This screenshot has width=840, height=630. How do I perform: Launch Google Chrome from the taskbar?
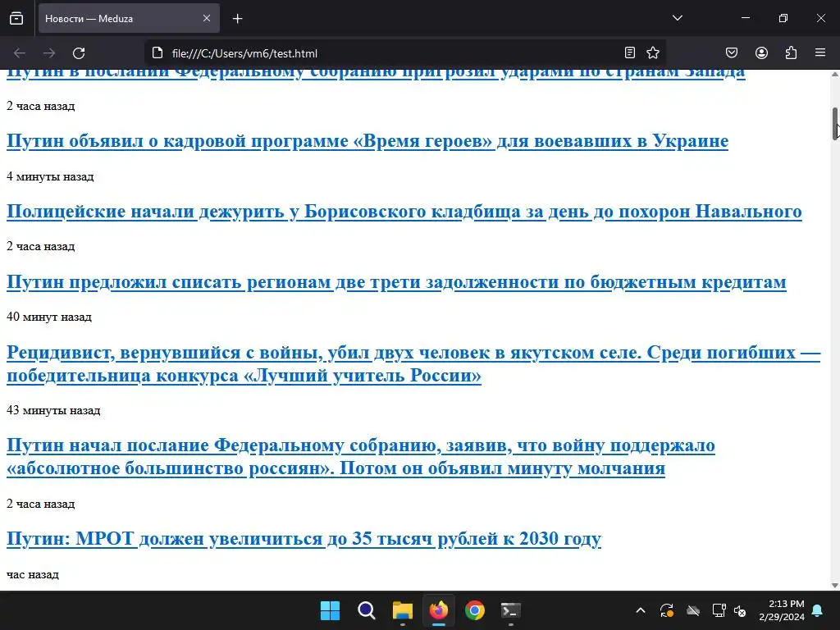click(x=475, y=610)
